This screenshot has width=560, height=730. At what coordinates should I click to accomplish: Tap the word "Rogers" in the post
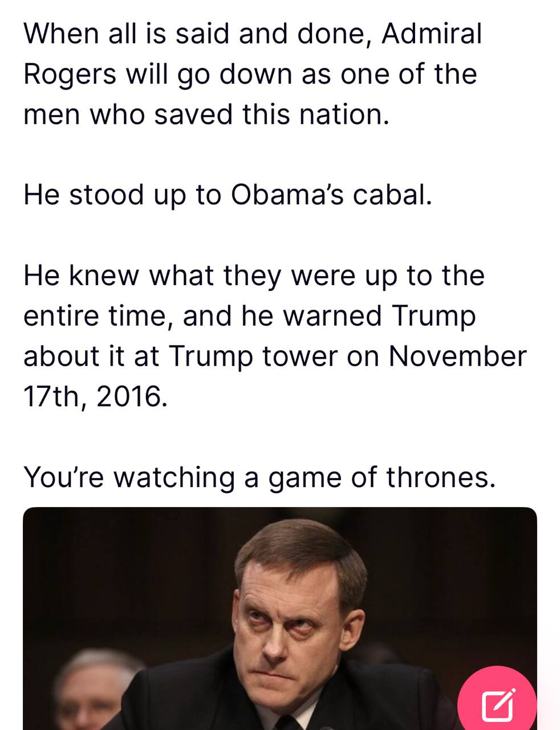pos(70,74)
